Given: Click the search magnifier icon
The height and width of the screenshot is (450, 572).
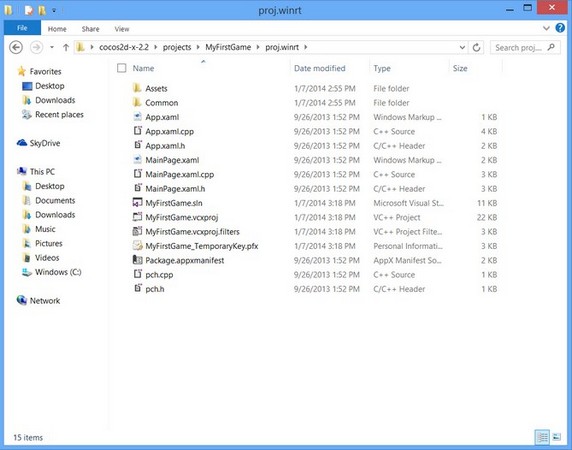Looking at the screenshot, I should click(x=551, y=47).
